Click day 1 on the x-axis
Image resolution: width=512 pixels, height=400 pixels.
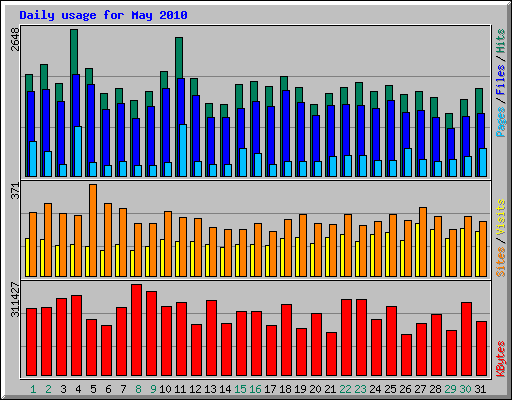(x=33, y=389)
